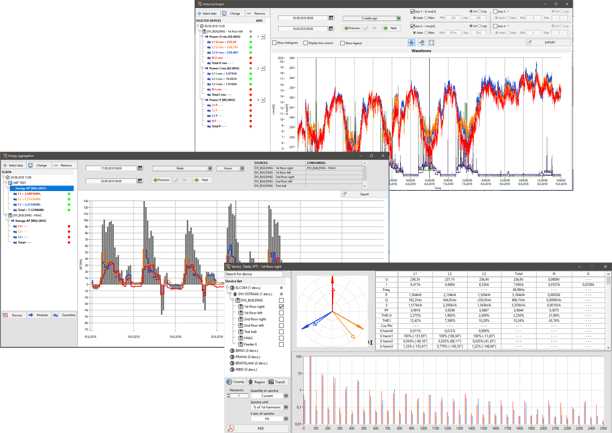The image size is (612, 433).
Task: Click EXPORT button in Historical Graphs
Action: (546, 42)
